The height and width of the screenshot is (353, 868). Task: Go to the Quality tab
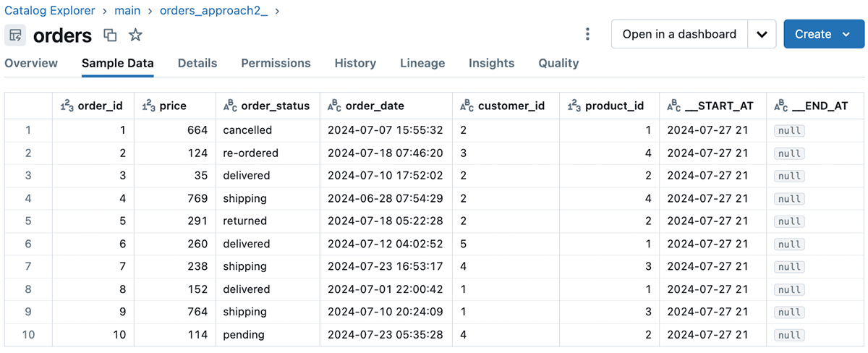click(558, 63)
